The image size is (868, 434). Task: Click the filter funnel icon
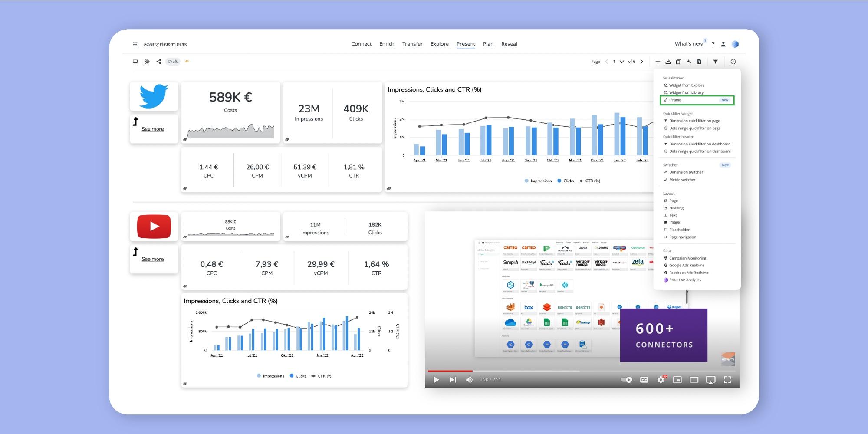716,62
